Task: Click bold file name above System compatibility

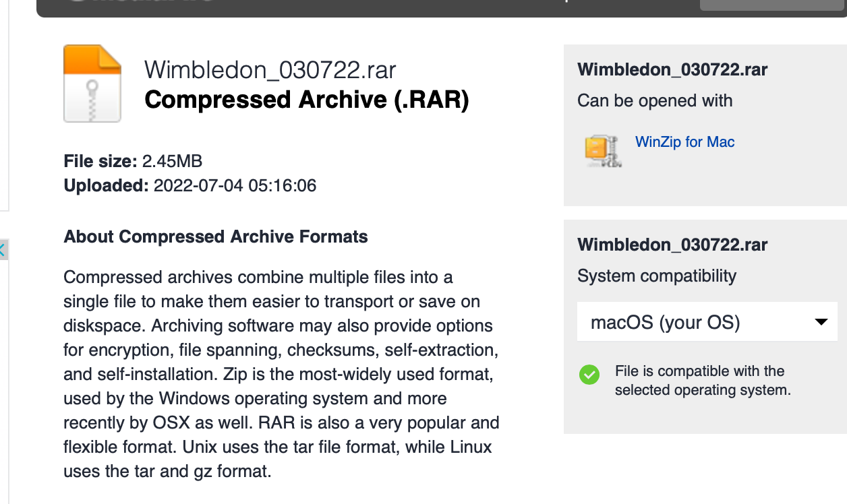Action: (672, 244)
